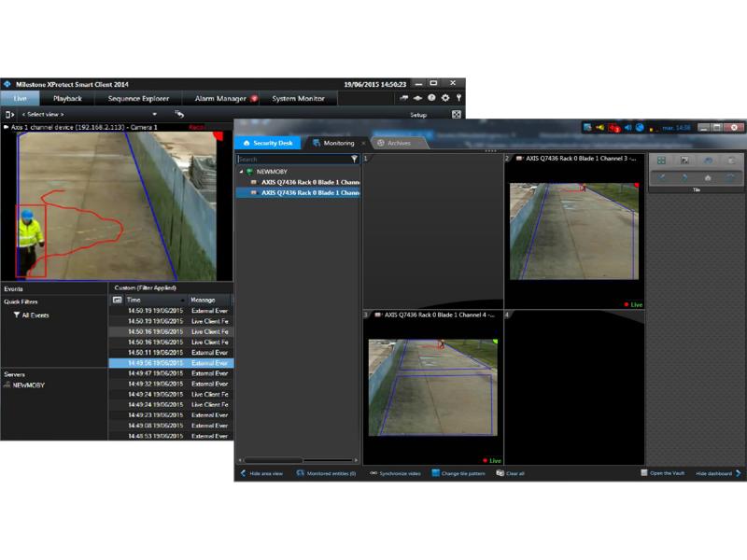Select event row 14:49:47 19/06/2015
747x560 pixels.
(171, 373)
